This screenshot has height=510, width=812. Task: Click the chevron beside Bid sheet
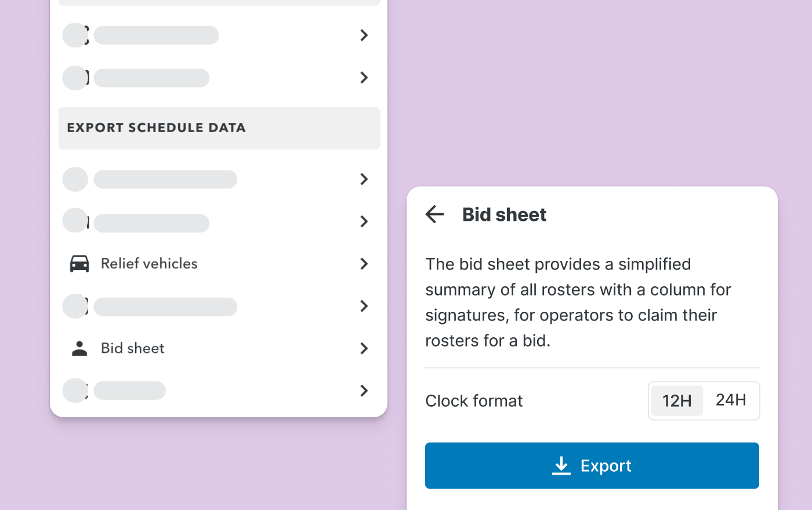pos(364,348)
